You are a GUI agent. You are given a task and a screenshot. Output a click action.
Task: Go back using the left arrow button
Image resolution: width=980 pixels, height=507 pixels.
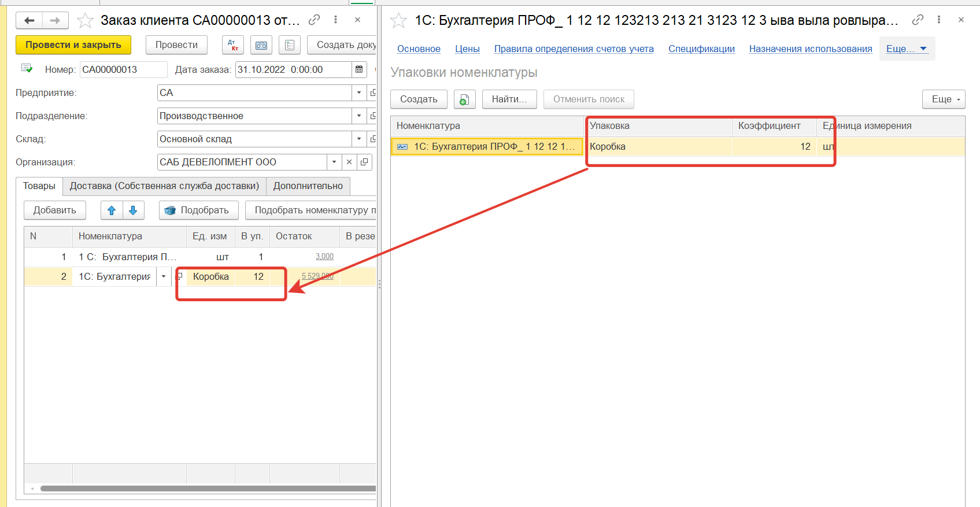coord(29,21)
